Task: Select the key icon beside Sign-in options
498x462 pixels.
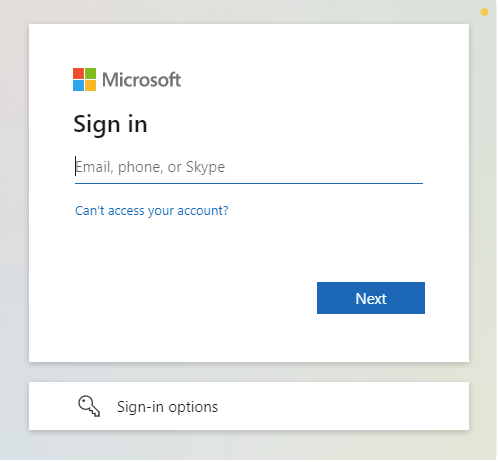Action: click(x=89, y=406)
